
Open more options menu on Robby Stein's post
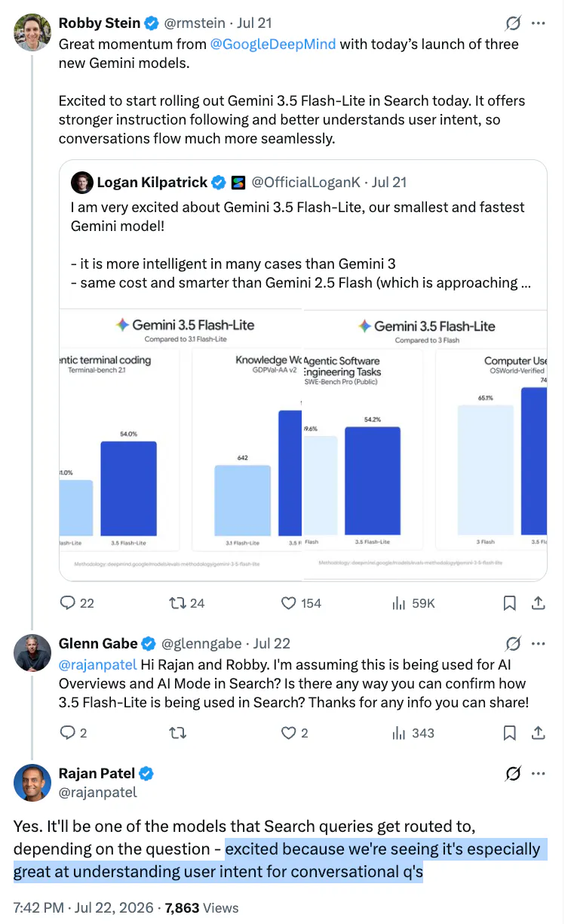tap(538, 23)
